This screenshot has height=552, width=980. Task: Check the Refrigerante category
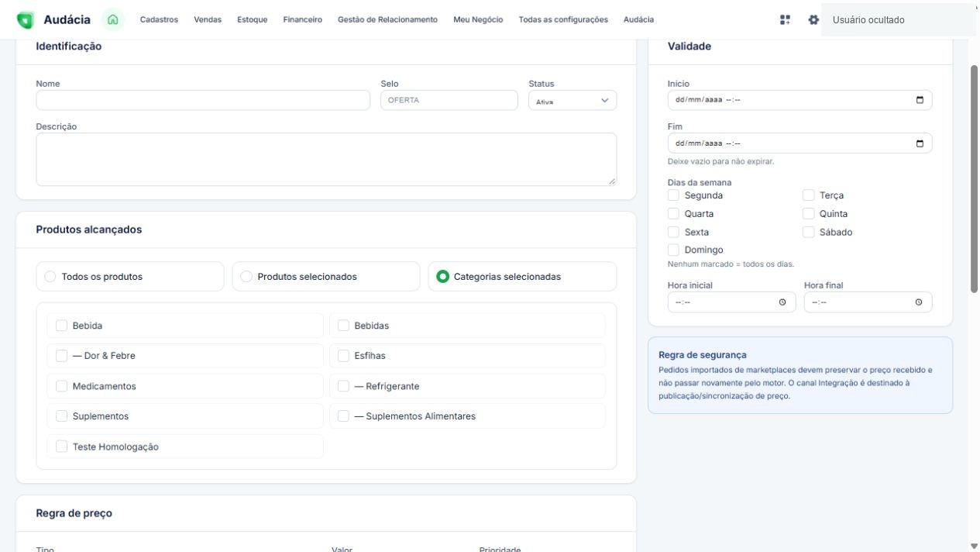[343, 386]
